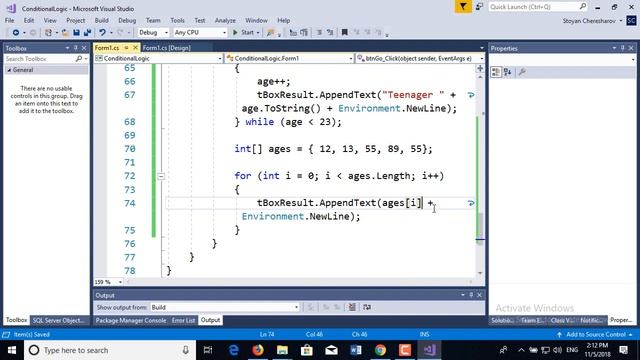
Task: Click the Categorized icon in Properties panel
Action: 496,72
